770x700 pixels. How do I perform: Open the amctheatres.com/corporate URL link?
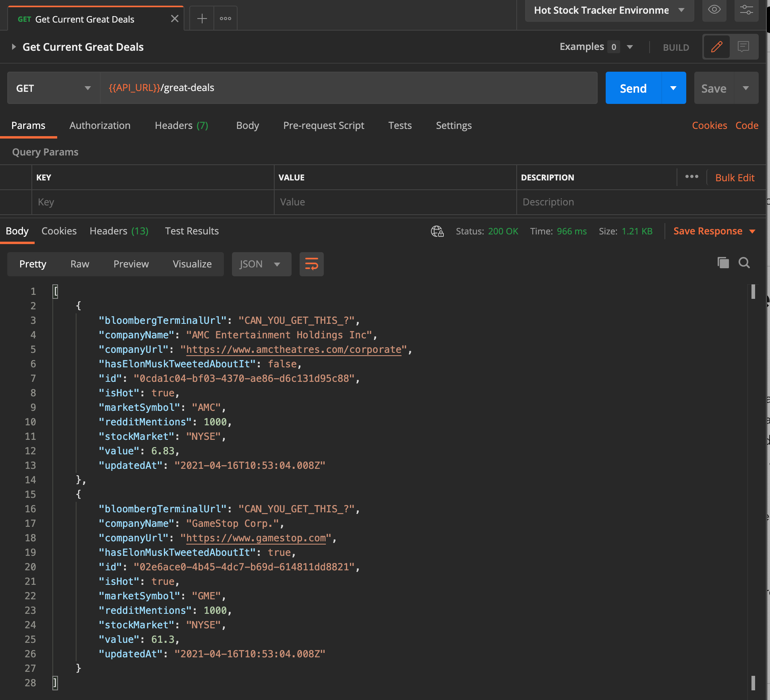click(x=294, y=350)
